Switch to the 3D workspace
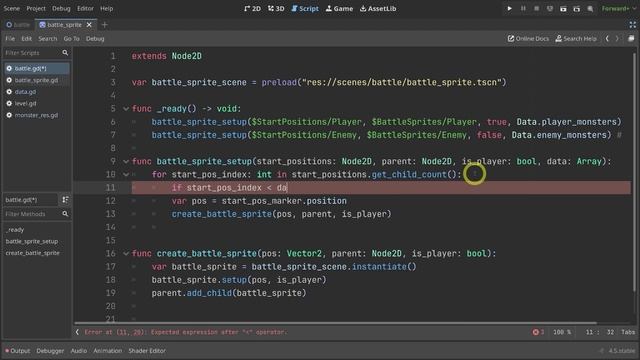This screenshot has width=640, height=360. [x=276, y=8]
